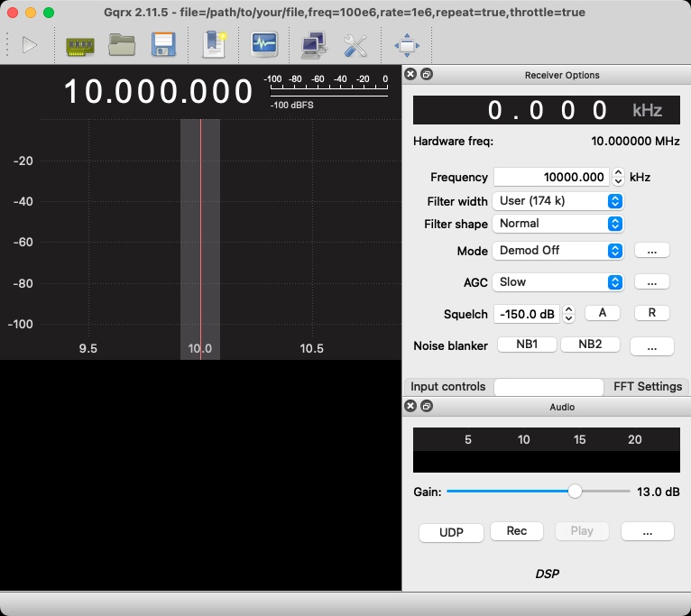The image size is (691, 616).
Task: Open the Filter width dropdown
Action: pyautogui.click(x=557, y=201)
